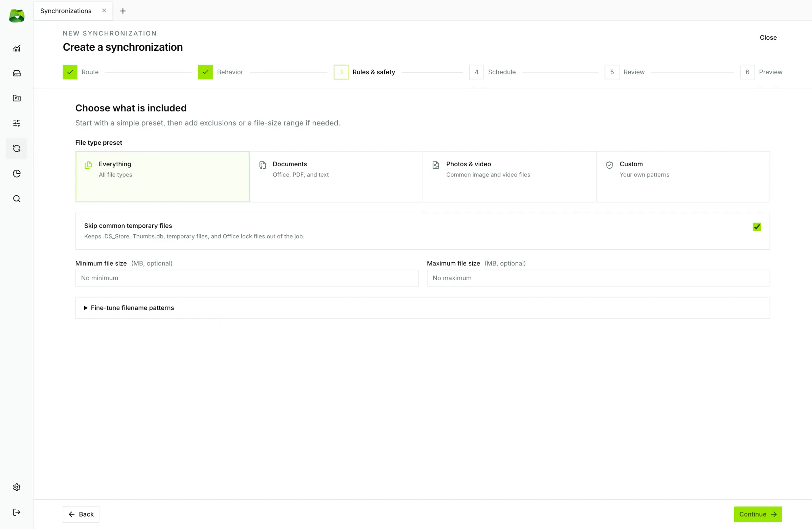Open the settings gear icon in sidebar
812x529 pixels.
coord(16,487)
